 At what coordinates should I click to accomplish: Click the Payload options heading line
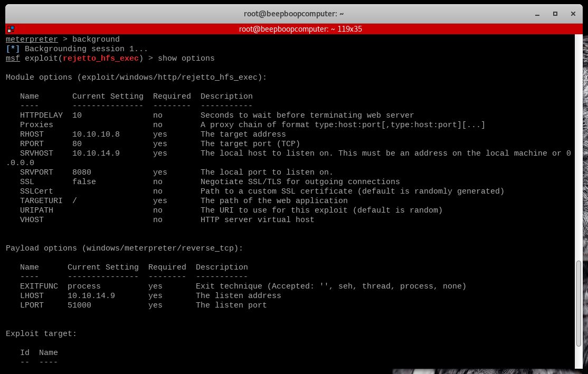tap(125, 248)
